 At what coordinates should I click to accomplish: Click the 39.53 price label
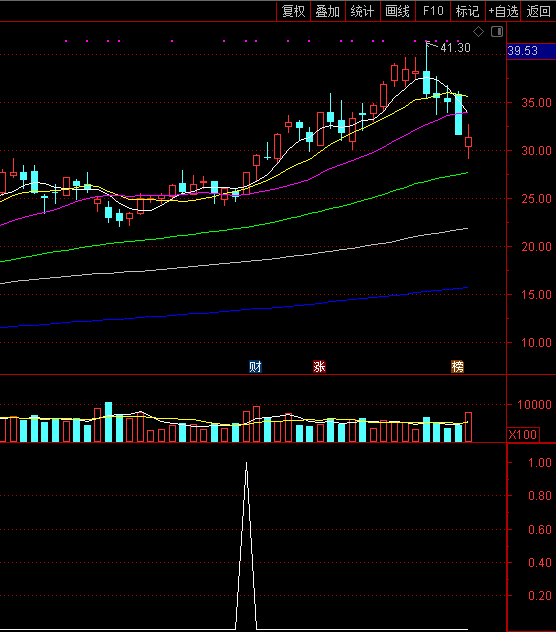[x=523, y=51]
